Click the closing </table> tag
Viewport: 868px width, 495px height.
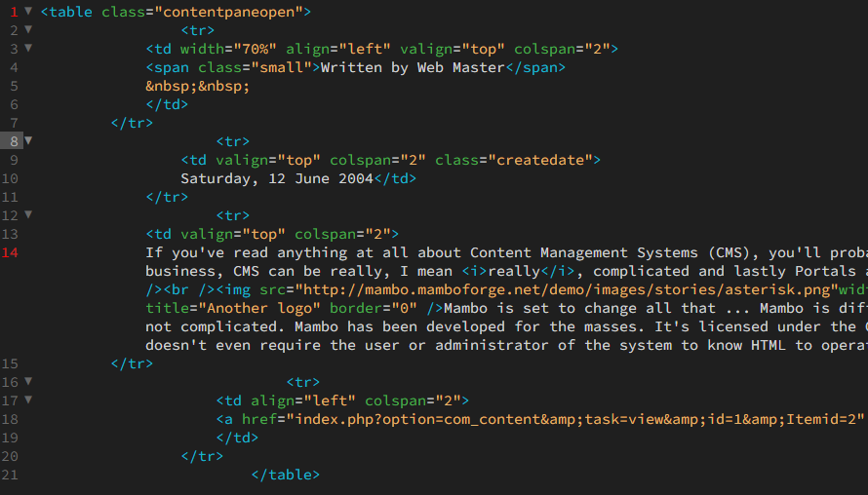[x=285, y=475]
